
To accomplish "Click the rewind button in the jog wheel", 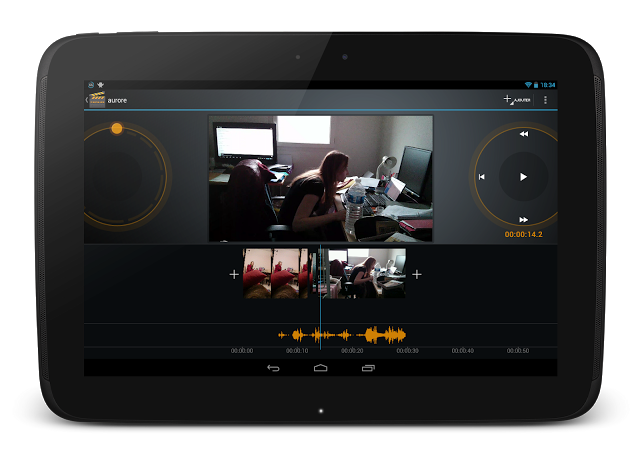I will pos(524,134).
